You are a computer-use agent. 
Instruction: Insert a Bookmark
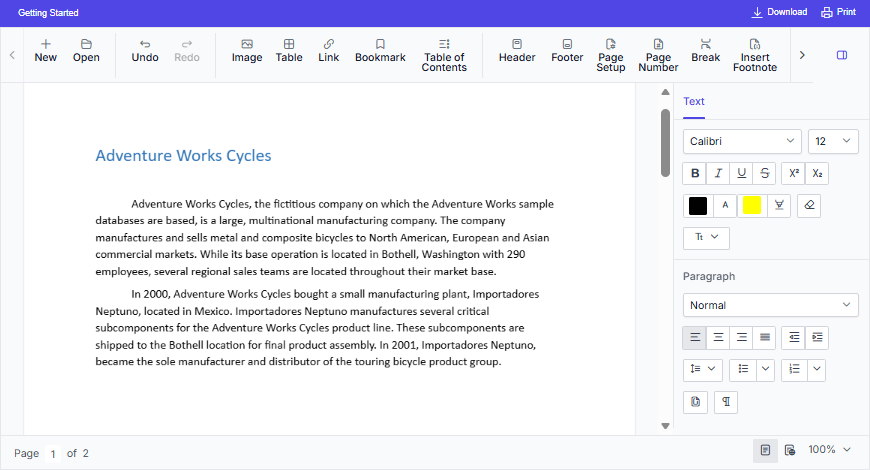tap(380, 51)
